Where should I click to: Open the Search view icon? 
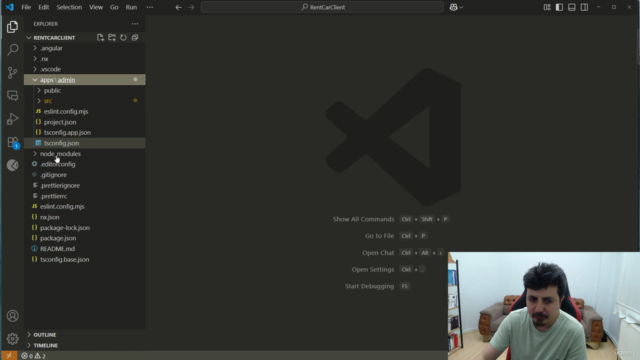tap(12, 50)
